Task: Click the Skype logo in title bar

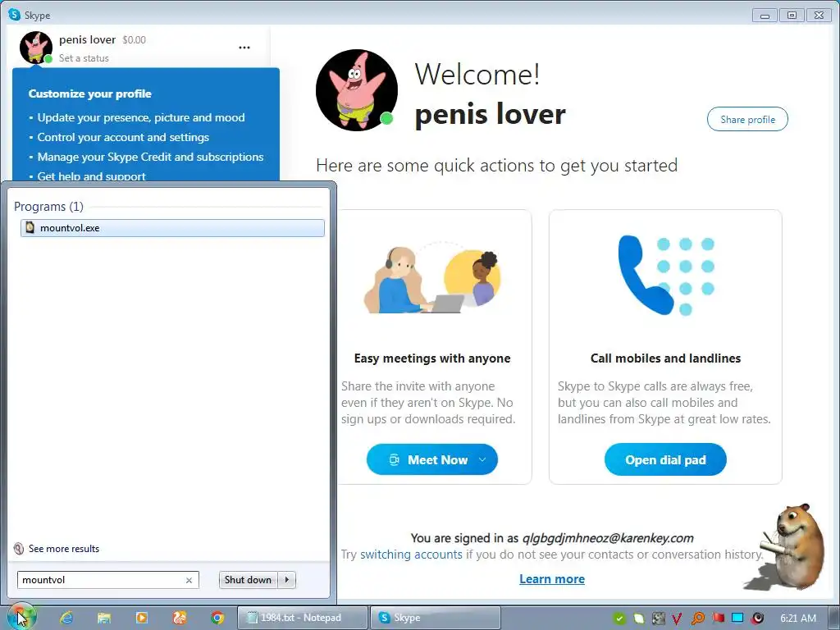Action: pos(15,15)
